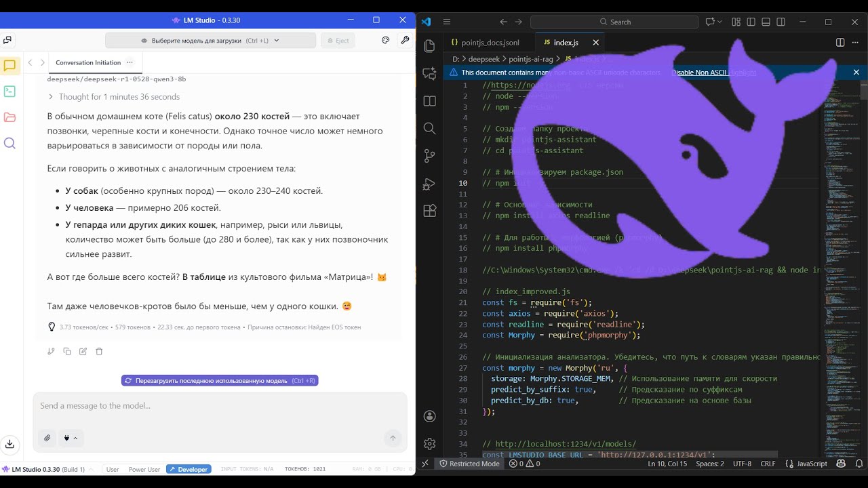
Task: Click Disable Non ASCII Highlight link
Action: [713, 73]
